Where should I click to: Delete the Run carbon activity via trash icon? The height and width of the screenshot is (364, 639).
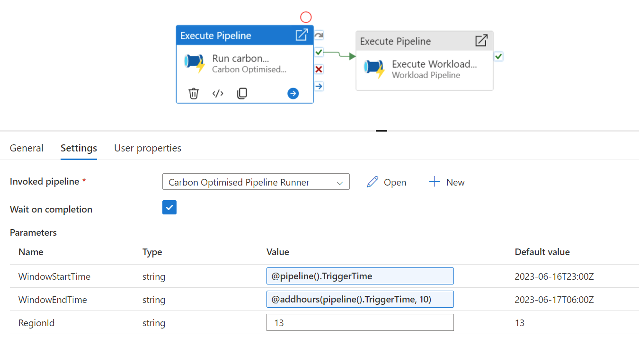tap(194, 93)
